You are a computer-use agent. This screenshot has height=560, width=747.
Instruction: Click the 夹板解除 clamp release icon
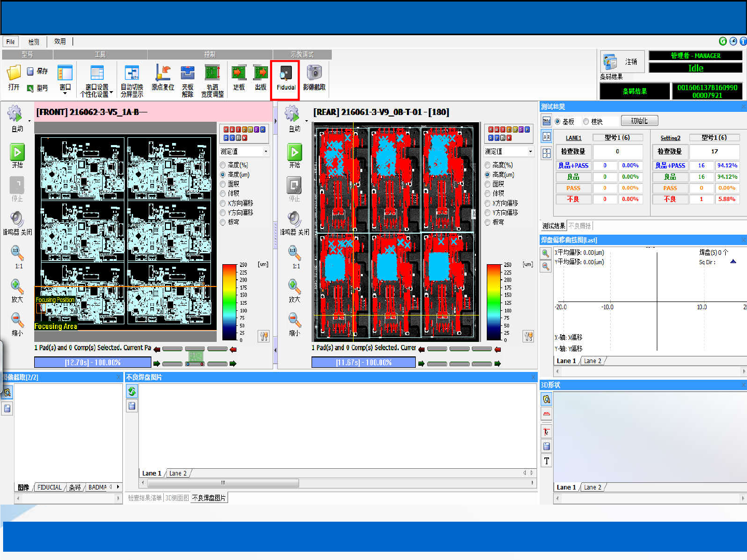188,74
